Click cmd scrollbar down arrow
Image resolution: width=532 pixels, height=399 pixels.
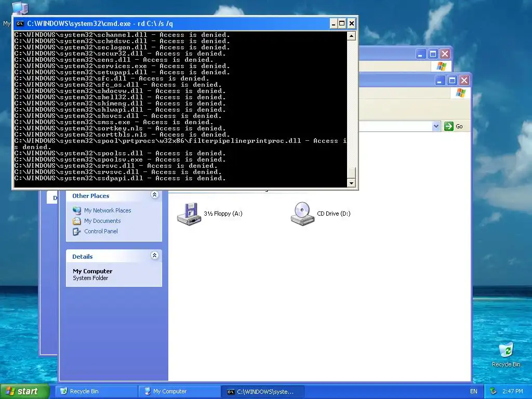pos(351,183)
